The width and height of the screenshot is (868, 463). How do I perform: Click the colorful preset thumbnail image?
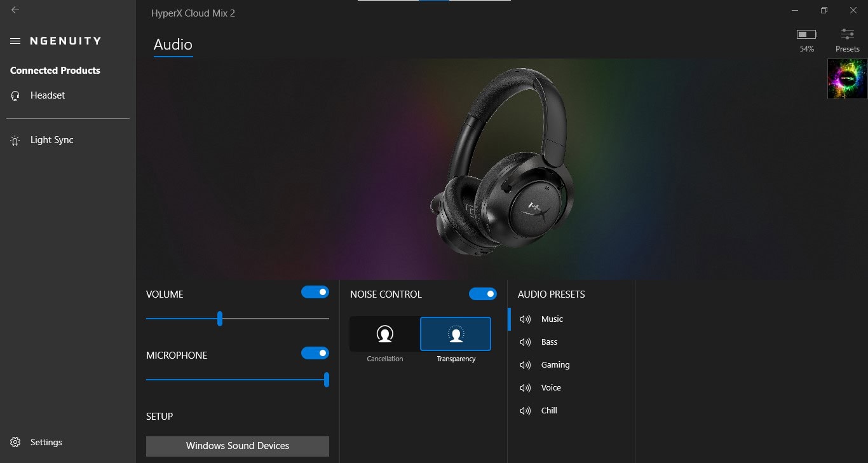click(x=848, y=79)
